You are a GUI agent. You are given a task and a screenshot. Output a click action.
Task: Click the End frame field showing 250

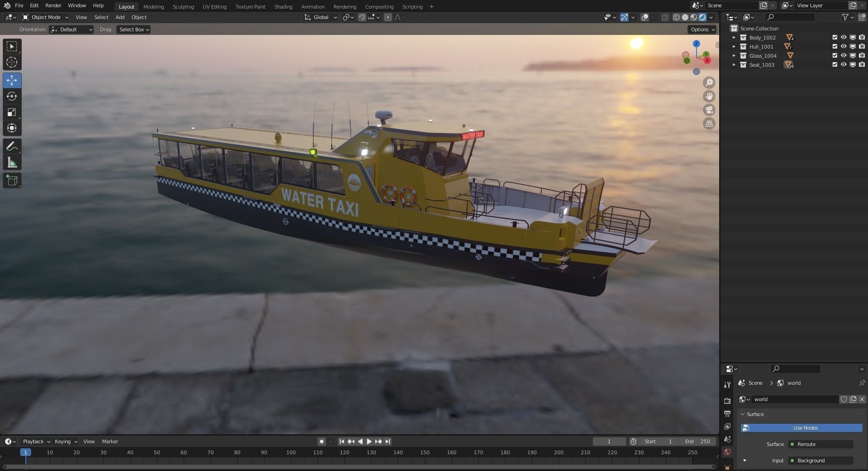697,442
